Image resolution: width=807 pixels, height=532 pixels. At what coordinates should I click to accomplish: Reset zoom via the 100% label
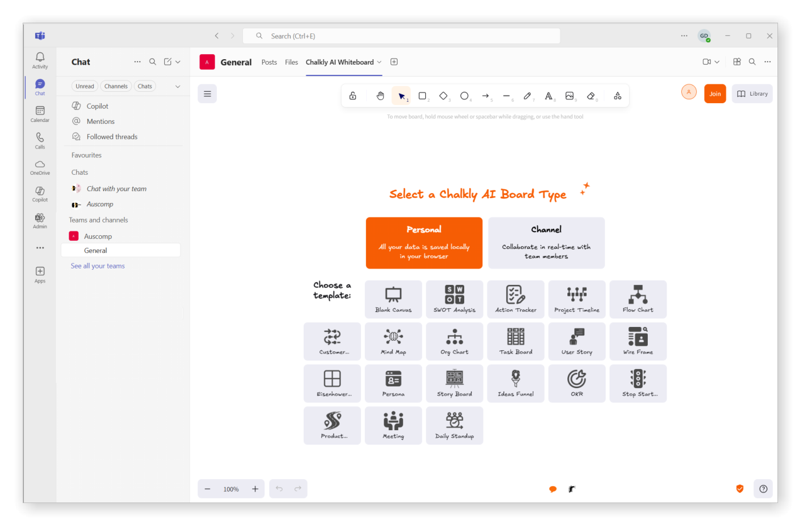coord(231,489)
